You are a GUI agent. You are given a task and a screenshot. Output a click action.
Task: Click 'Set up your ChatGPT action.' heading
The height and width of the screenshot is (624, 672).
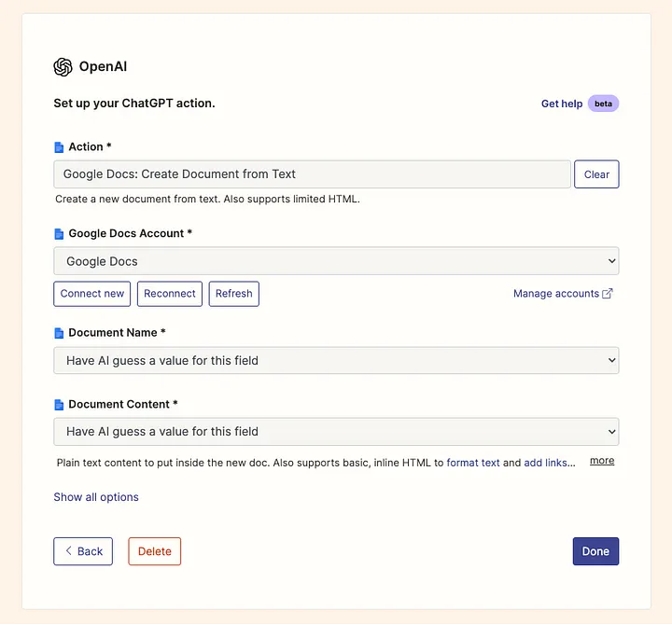coord(134,104)
